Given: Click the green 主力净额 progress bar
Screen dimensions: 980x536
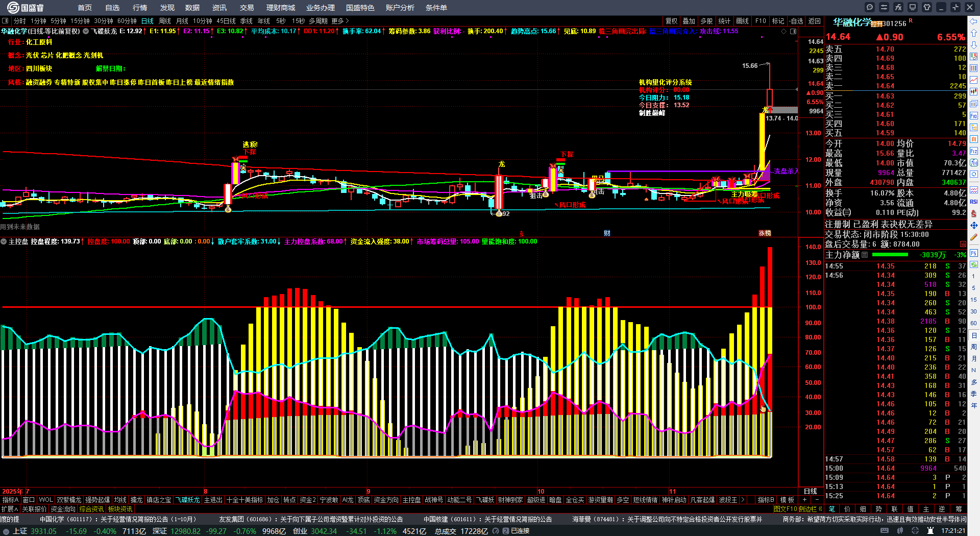Looking at the screenshot, I should [x=890, y=255].
